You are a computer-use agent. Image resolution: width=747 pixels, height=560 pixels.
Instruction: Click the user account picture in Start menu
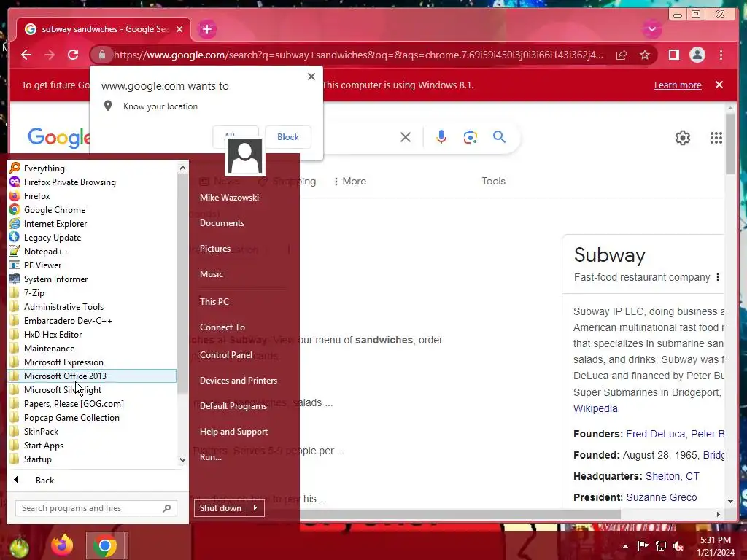click(245, 157)
